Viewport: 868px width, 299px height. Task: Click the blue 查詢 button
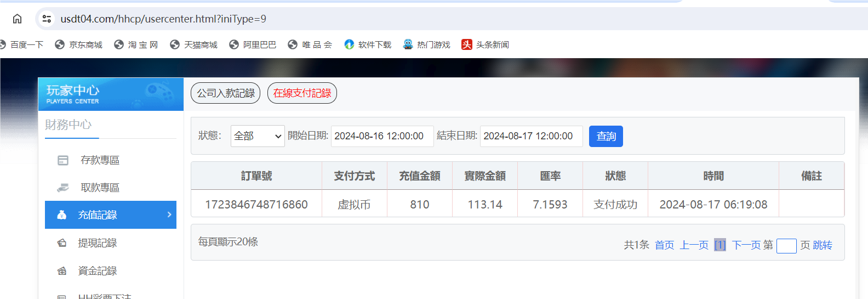click(606, 137)
